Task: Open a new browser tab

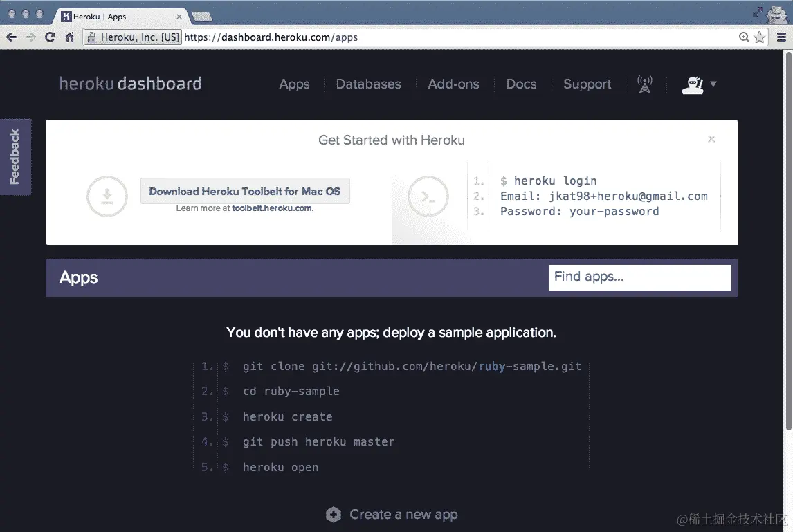Action: (202, 17)
